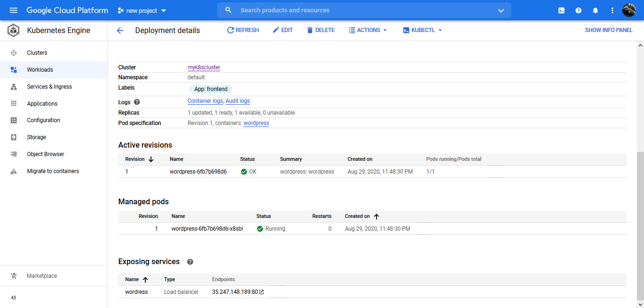644x308 pixels.
Task: Click the Services & Ingress sidebar icon
Action: pos(14,87)
